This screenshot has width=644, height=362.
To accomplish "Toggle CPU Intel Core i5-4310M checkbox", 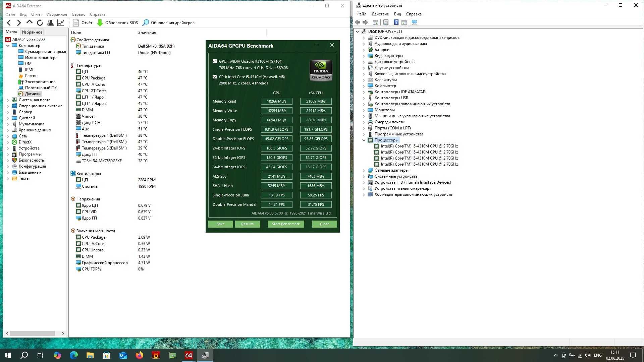I will coord(215,77).
